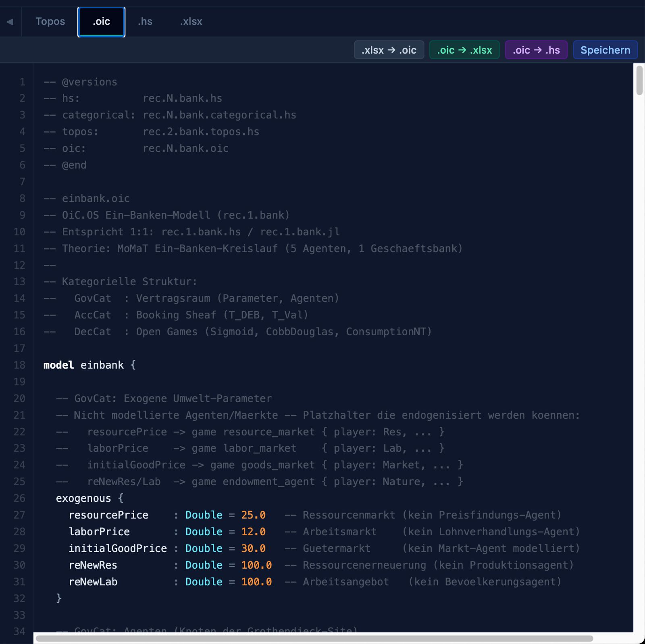Viewport: 645px width, 644px height.
Task: Click 'Ressourcenerneuerung (kein Produktionsagent)' comment
Action: 429,565
